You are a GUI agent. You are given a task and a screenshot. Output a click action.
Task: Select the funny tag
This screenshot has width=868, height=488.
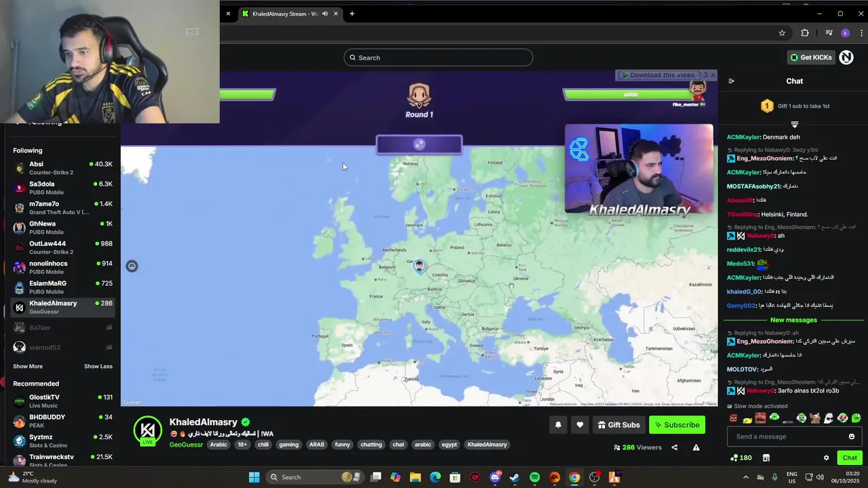pyautogui.click(x=342, y=445)
